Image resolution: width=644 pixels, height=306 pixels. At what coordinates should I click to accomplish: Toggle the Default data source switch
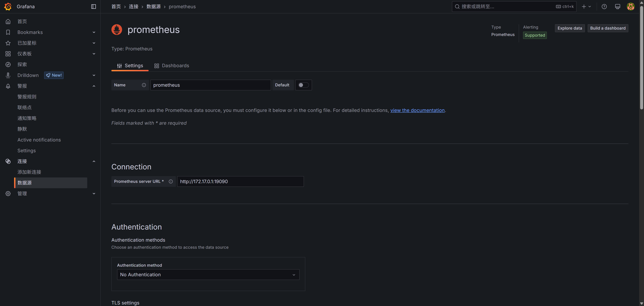click(x=303, y=85)
